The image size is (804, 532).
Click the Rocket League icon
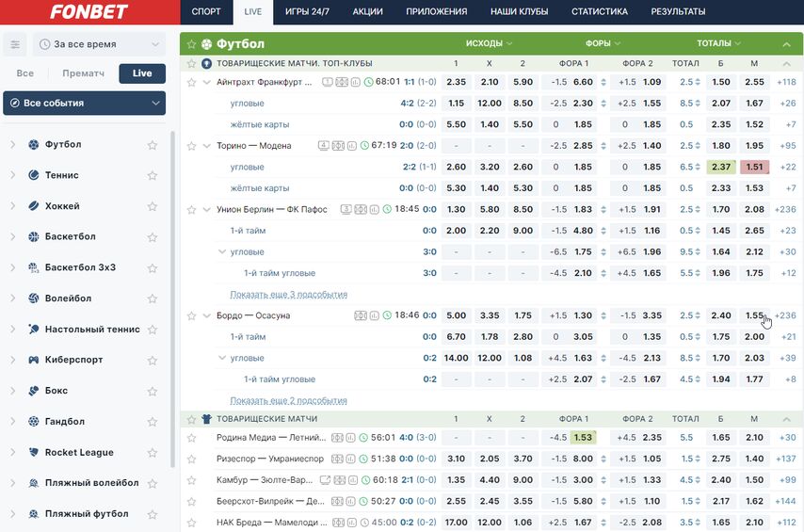(34, 453)
